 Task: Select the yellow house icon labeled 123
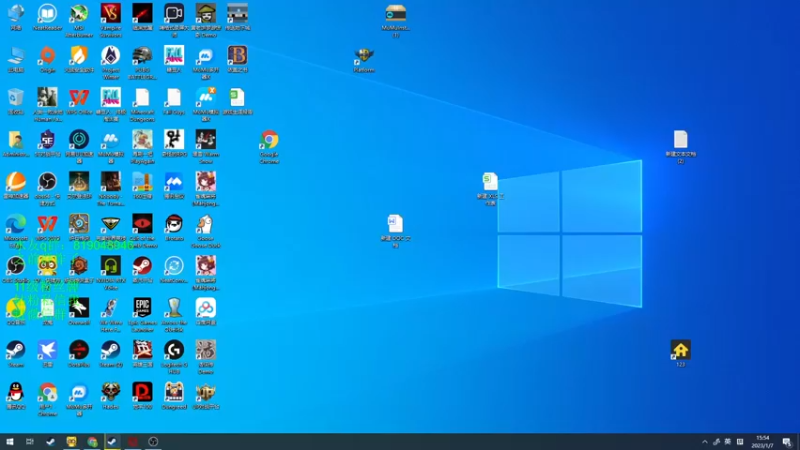click(x=681, y=351)
